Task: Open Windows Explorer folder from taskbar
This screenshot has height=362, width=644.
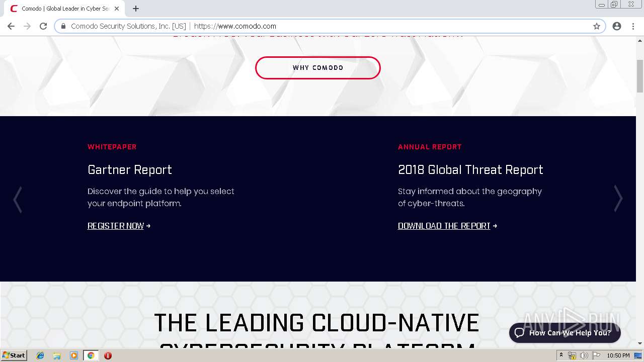Action: coord(57,355)
